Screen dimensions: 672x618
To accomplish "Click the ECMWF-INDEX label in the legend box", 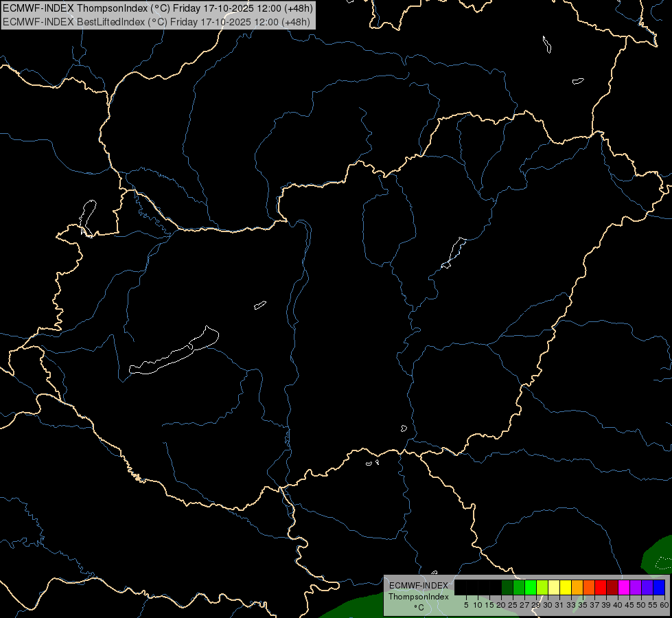I will (x=418, y=586).
